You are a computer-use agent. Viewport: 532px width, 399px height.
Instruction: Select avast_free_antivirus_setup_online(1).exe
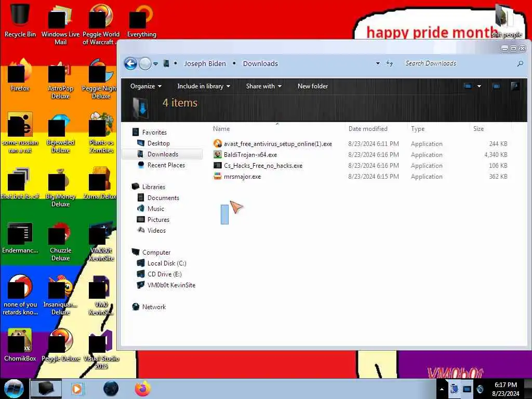click(278, 144)
